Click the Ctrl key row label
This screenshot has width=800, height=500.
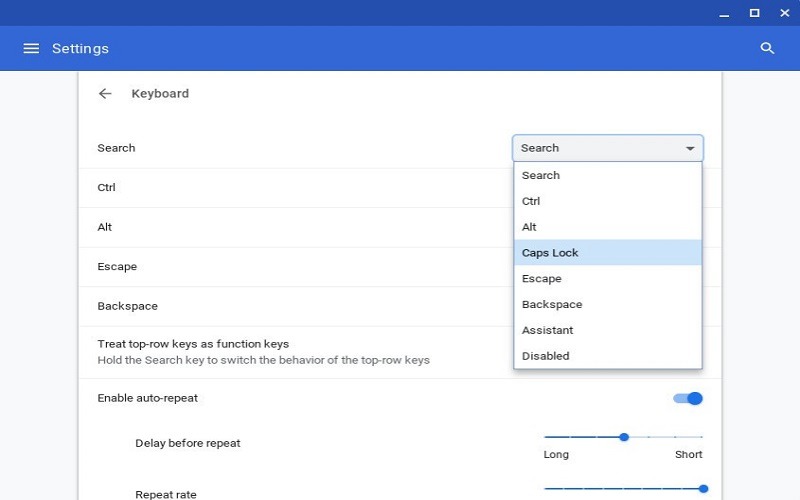(x=106, y=187)
